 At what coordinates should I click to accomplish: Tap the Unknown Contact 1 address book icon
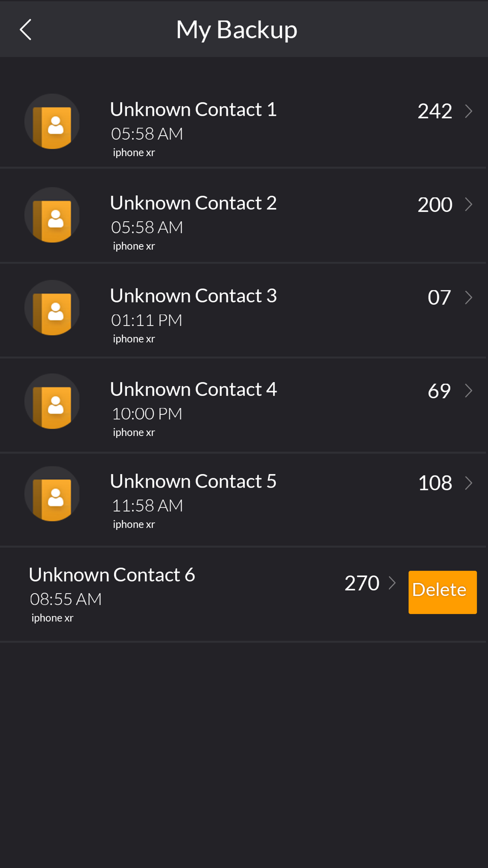(52, 122)
